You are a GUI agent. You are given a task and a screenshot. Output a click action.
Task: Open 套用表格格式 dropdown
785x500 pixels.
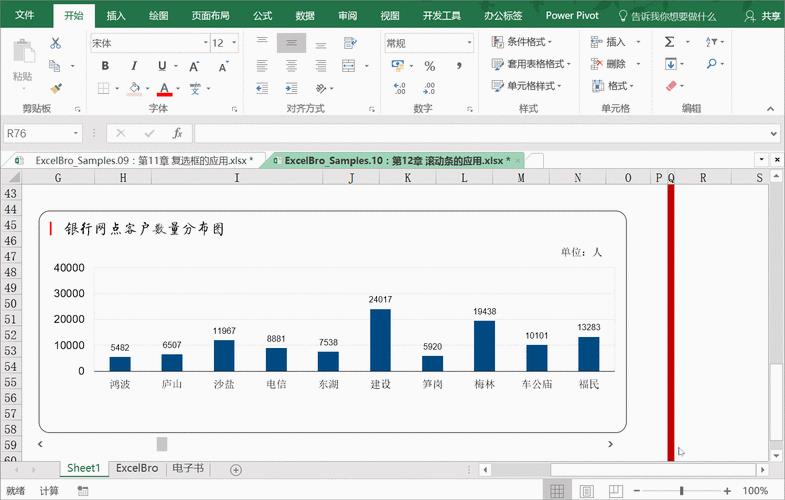click(531, 64)
